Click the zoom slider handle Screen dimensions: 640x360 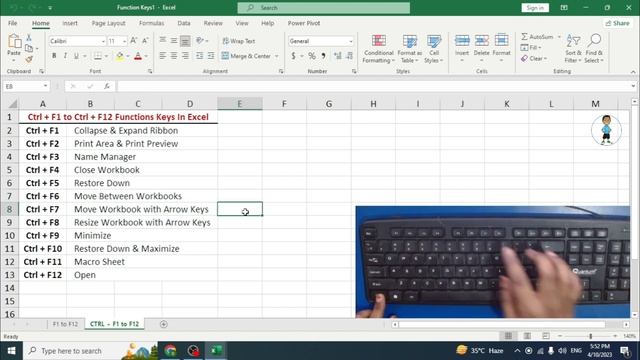pyautogui.click(x=591, y=336)
